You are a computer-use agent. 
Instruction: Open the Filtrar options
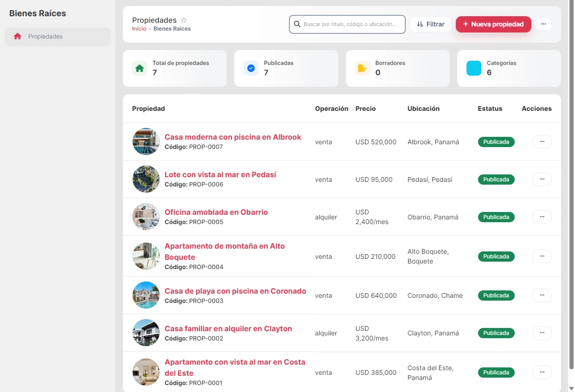pyautogui.click(x=431, y=24)
